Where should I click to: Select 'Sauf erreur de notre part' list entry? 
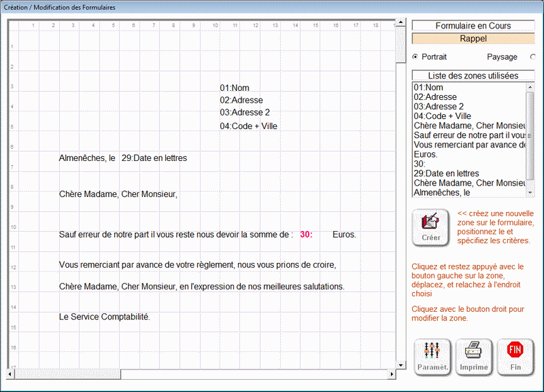[469, 135]
